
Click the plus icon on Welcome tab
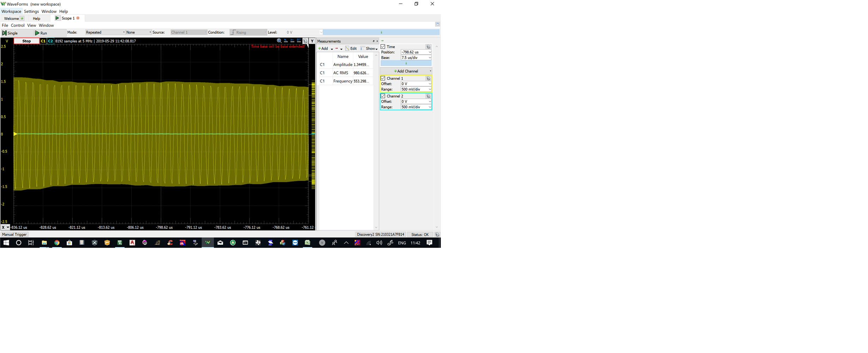point(22,18)
